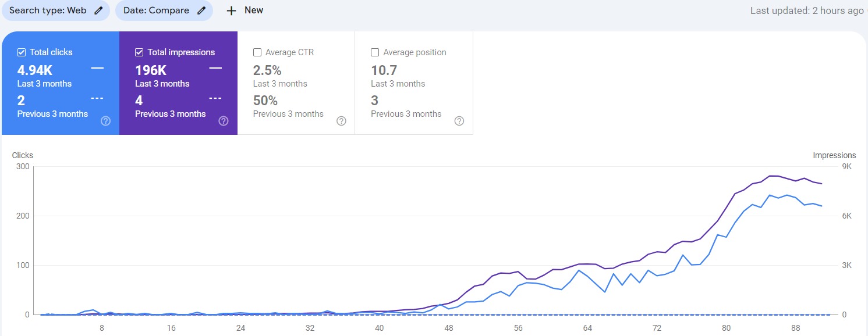Open help icon in Total impressions card

click(224, 121)
